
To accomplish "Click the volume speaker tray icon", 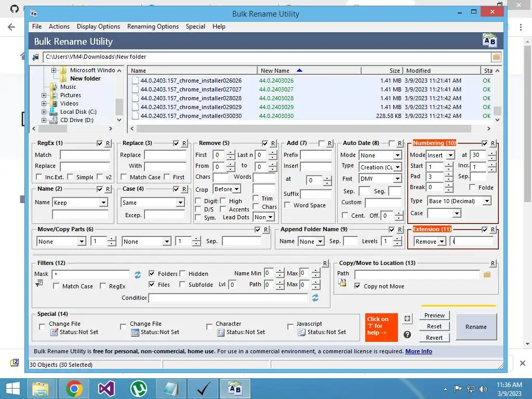I will coord(483,389).
